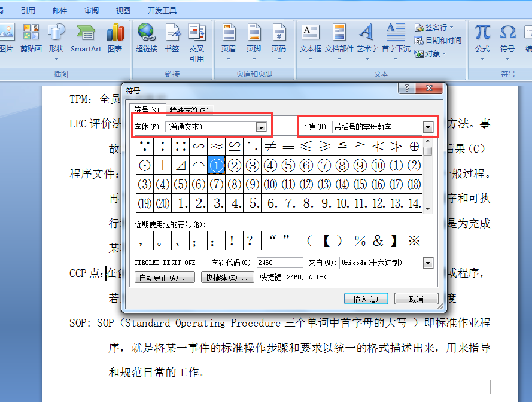532x402 pixels.
Task: Select the ⊕ circled plus symbol
Action: pos(414,146)
